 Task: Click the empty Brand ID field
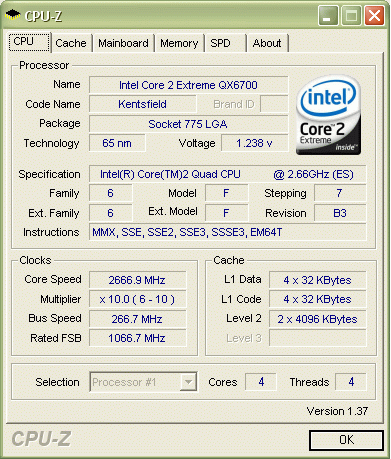[x=274, y=104]
